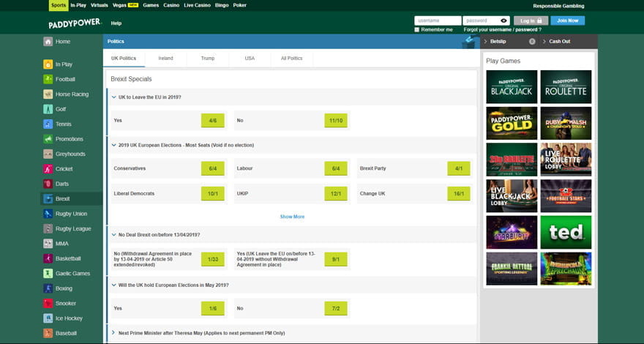Select the Boxing sidebar icon
Screen dimensions: 644x344
click(x=48, y=288)
